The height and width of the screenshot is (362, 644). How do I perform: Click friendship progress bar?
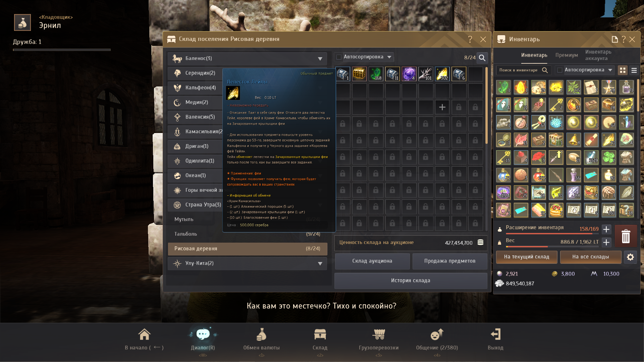click(62, 50)
